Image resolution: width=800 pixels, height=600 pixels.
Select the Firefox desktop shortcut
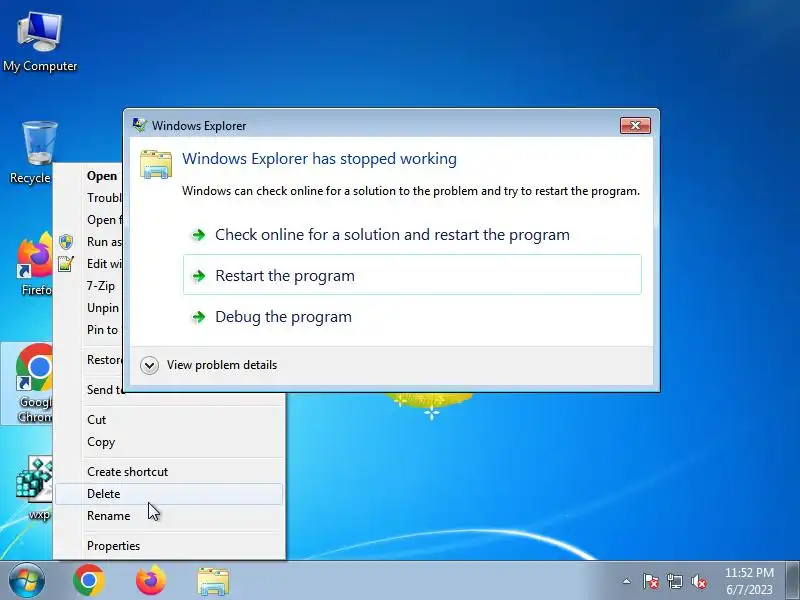(x=34, y=264)
